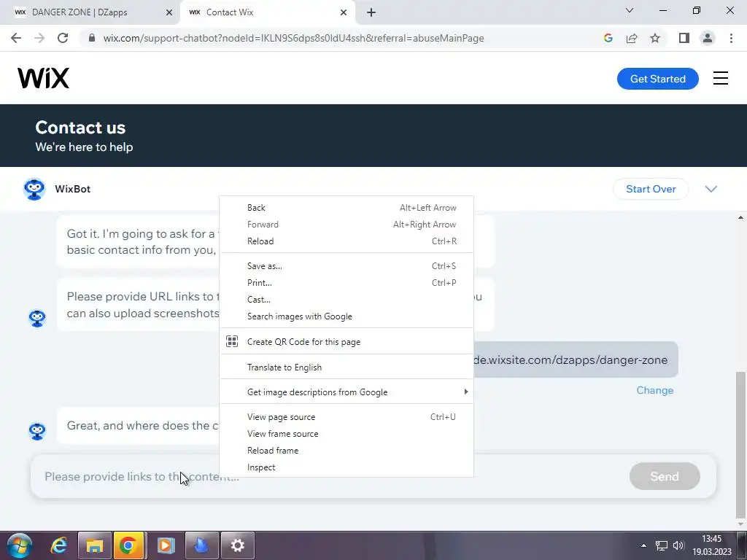Viewport: 747px width, 560px height.
Task: Select Translate to English
Action: [x=347, y=367]
